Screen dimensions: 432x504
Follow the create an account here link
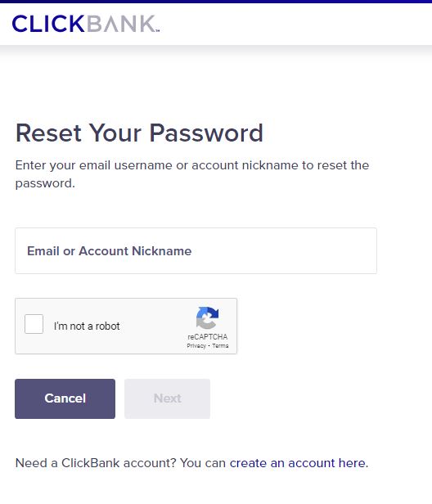(298, 463)
